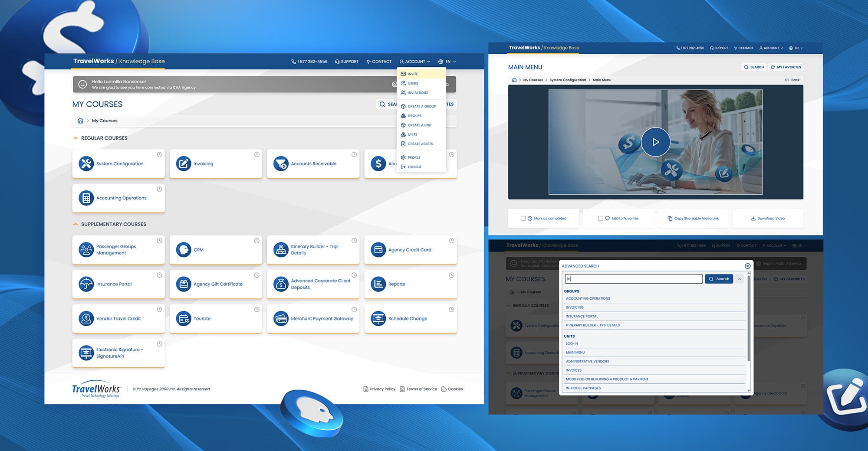Open the Insurance Portal umbrella icon
The width and height of the screenshot is (868, 451).
point(86,284)
